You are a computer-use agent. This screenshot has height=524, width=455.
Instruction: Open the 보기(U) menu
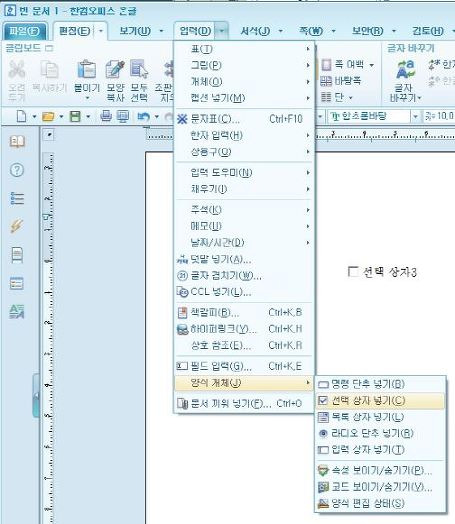point(135,31)
